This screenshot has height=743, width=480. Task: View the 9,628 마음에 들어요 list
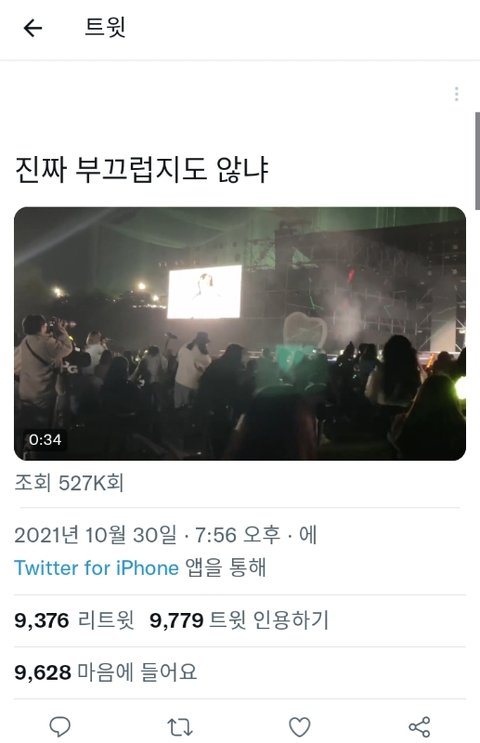[105, 672]
